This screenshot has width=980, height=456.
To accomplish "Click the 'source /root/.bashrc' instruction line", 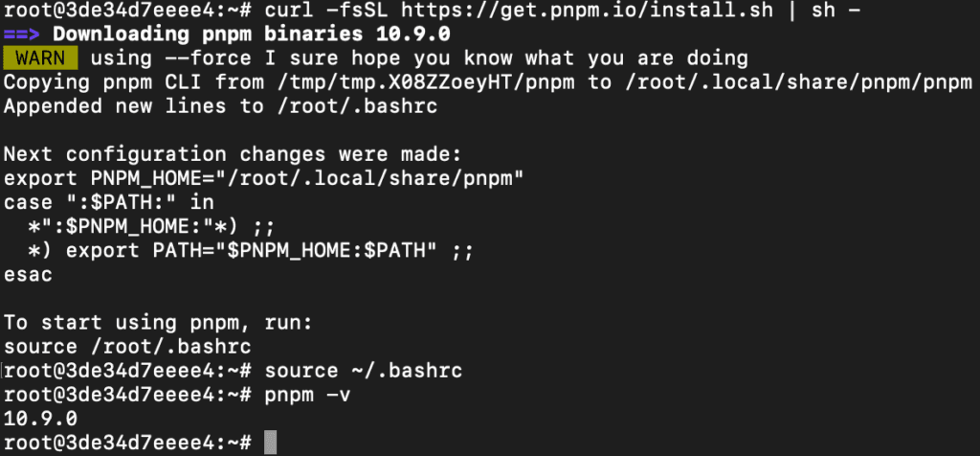I will click(127, 347).
